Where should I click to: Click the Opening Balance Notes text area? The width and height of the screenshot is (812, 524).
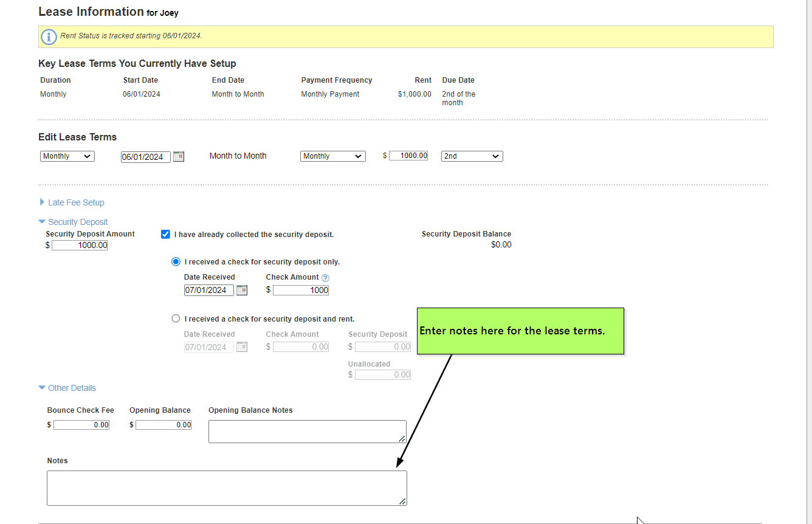[307, 431]
